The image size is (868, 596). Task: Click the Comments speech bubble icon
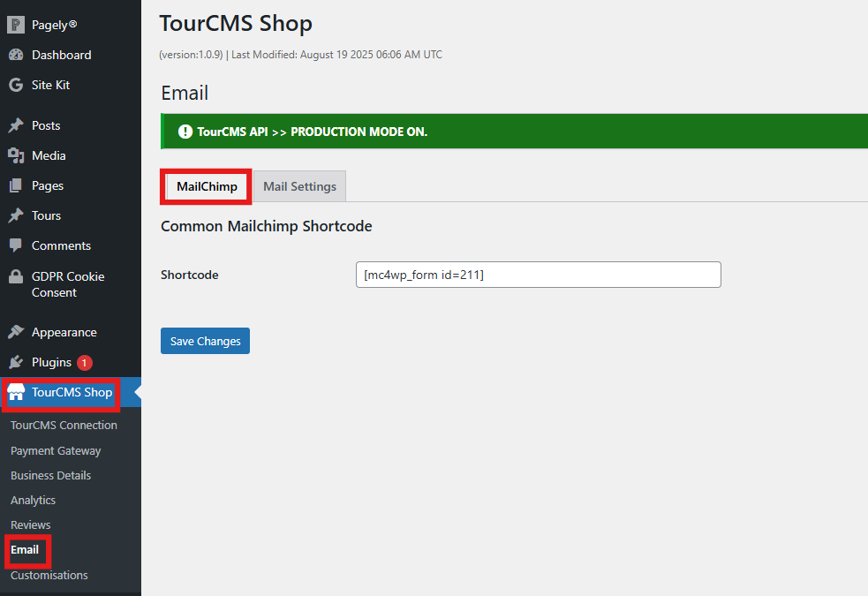click(x=16, y=245)
